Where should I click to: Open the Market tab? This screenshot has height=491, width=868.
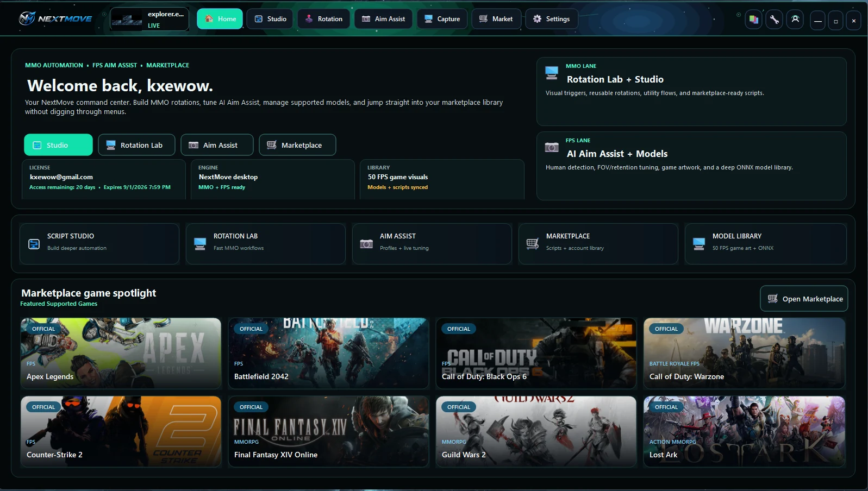(x=496, y=19)
